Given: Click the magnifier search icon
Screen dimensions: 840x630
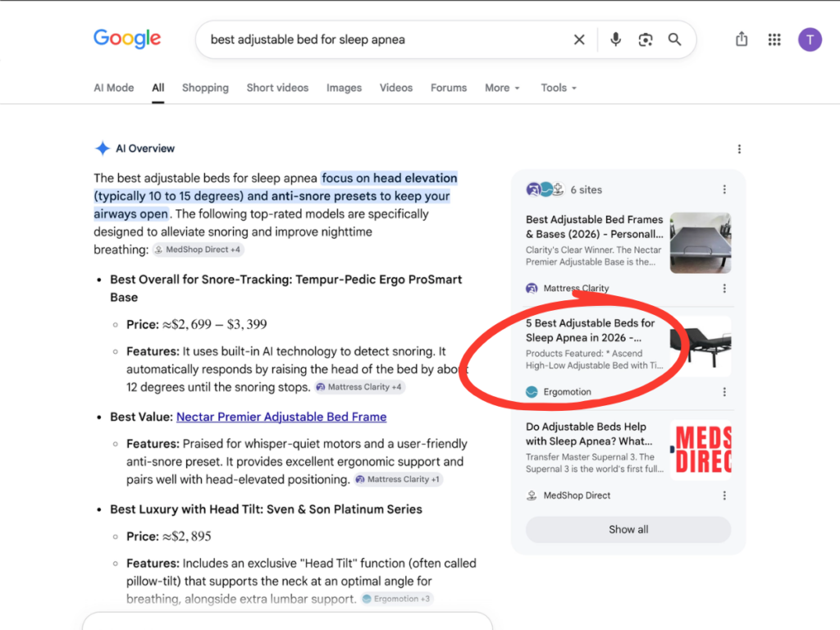Looking at the screenshot, I should point(674,39).
